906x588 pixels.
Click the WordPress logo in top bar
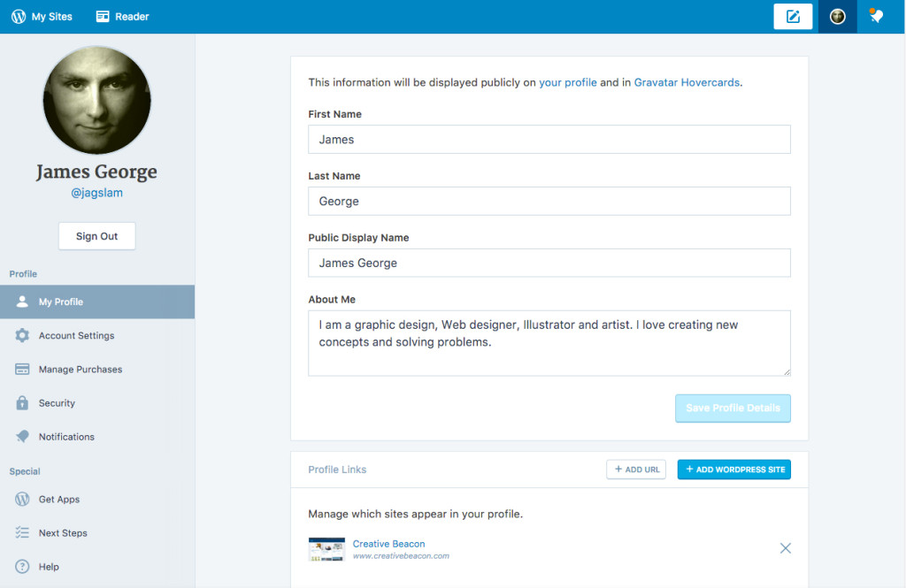click(x=19, y=17)
